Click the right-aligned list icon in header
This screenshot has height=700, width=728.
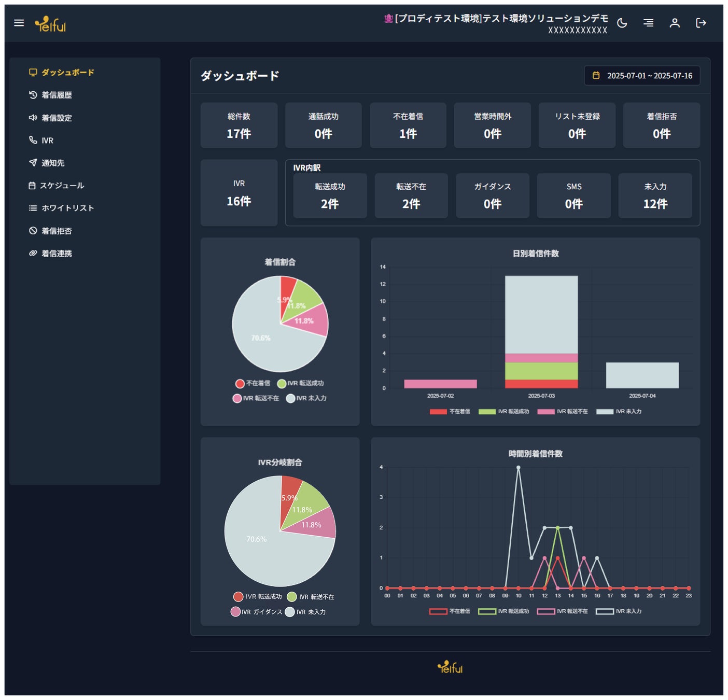(x=648, y=23)
